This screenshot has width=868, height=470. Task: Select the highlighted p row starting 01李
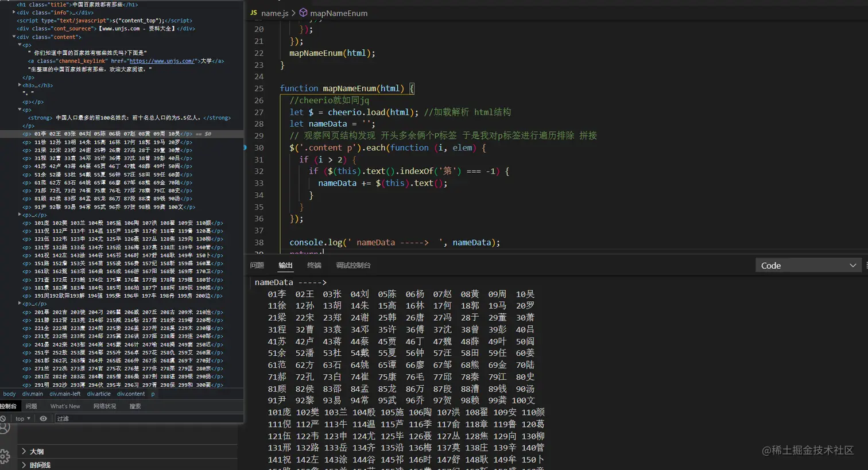coord(122,134)
